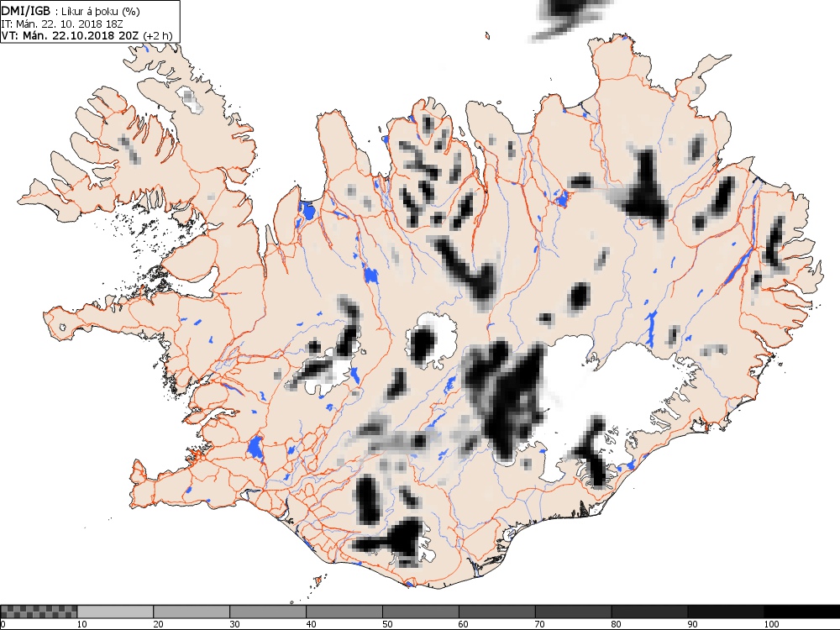The width and height of the screenshot is (840, 630).
Task: Click the 20–30 percent legend swatch
Action: pos(192,612)
